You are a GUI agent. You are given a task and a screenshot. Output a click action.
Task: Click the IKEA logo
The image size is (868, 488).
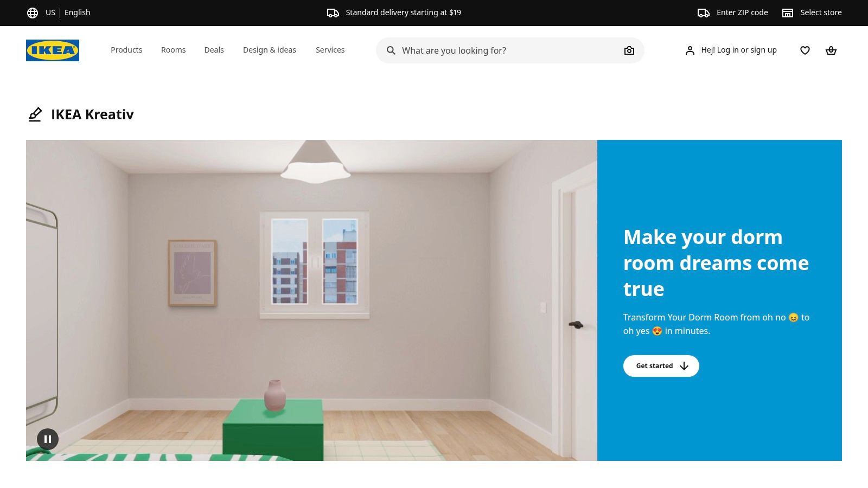(x=53, y=50)
